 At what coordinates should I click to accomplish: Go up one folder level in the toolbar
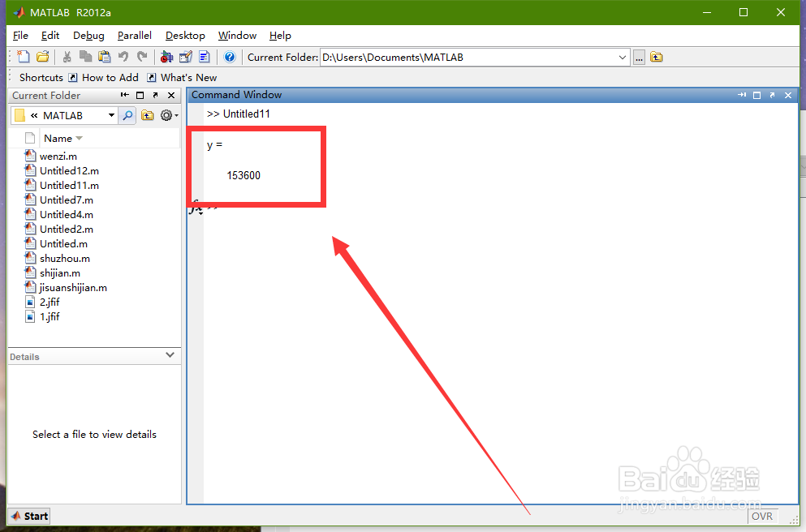click(x=657, y=57)
